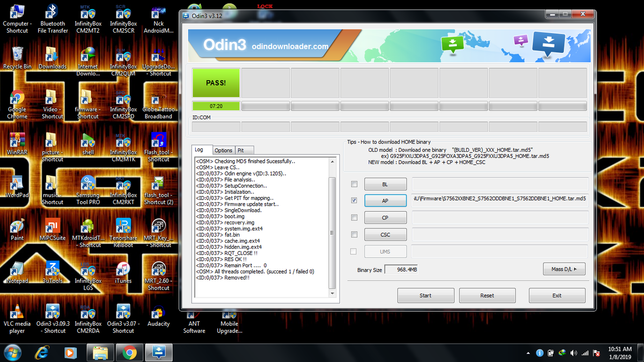Switch to the Options tab

[x=223, y=150]
